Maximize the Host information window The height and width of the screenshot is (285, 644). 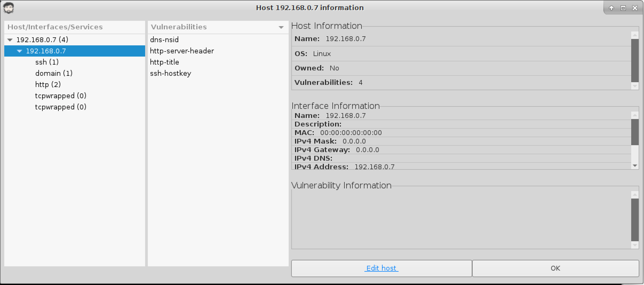point(623,8)
